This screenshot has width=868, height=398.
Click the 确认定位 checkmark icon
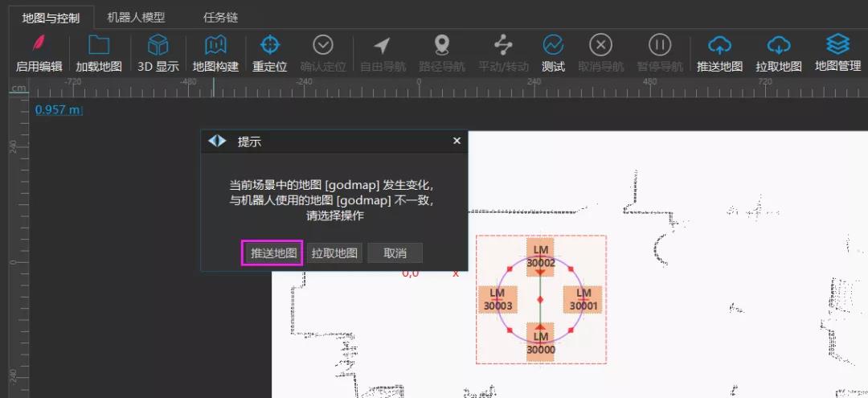coord(323,45)
